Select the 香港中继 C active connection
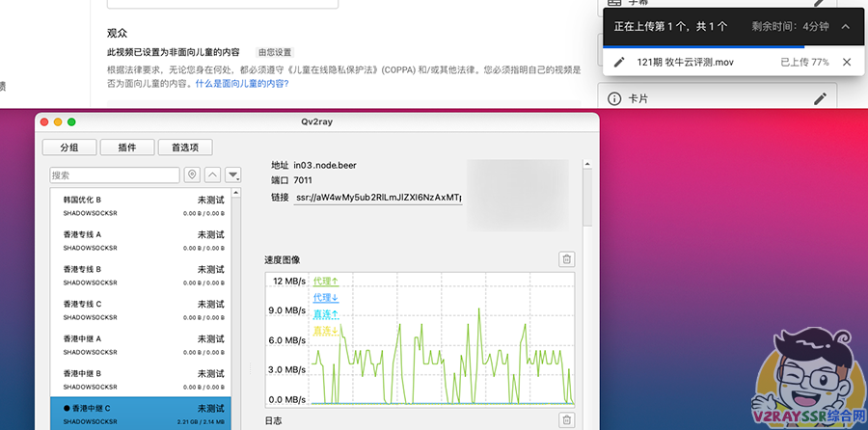 point(144,413)
